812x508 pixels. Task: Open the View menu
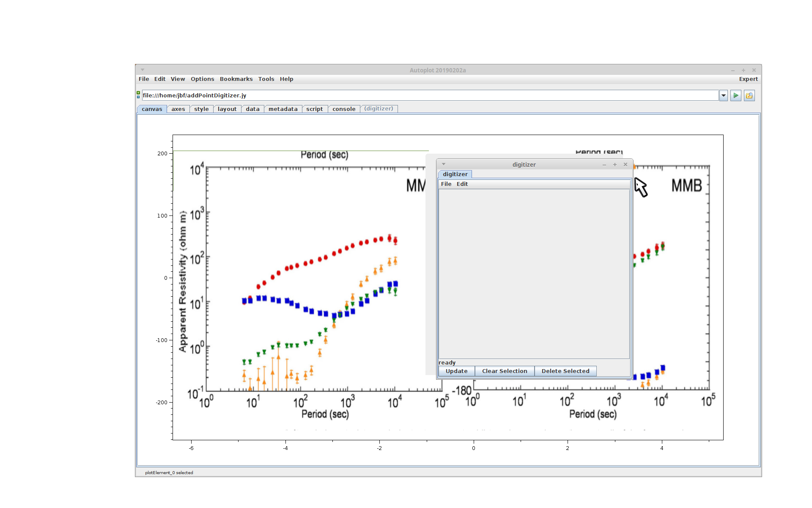tap(178, 79)
